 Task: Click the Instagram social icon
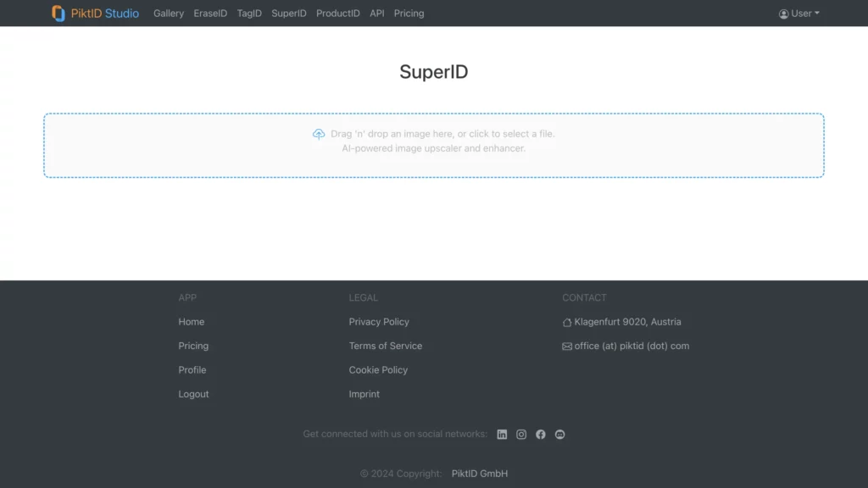pos(521,434)
